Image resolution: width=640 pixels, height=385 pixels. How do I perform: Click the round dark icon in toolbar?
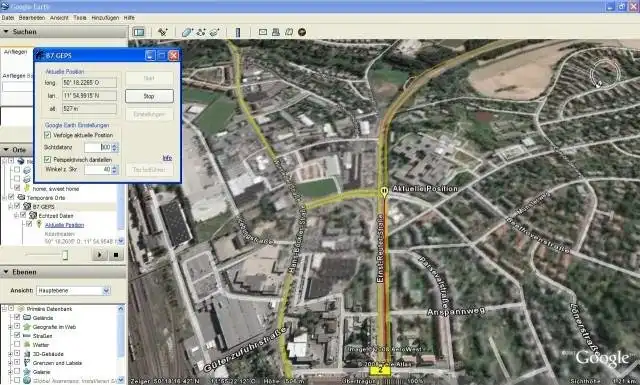[302, 32]
